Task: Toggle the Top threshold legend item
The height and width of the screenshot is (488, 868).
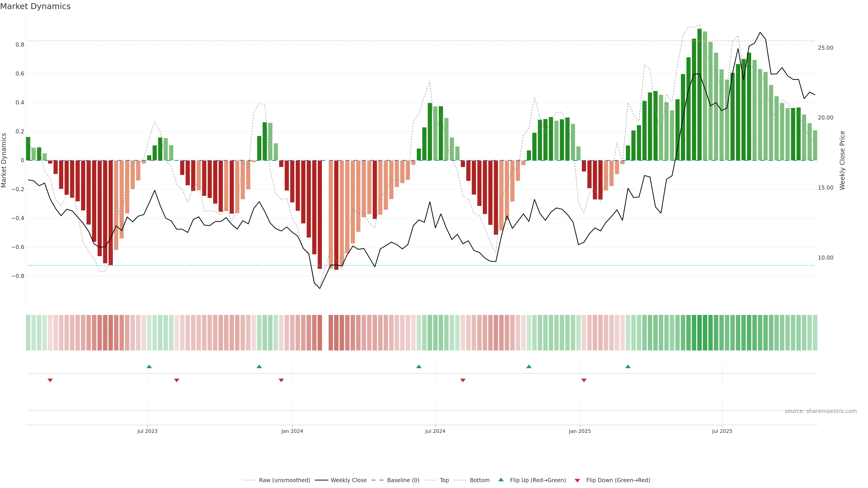Action: click(444, 480)
